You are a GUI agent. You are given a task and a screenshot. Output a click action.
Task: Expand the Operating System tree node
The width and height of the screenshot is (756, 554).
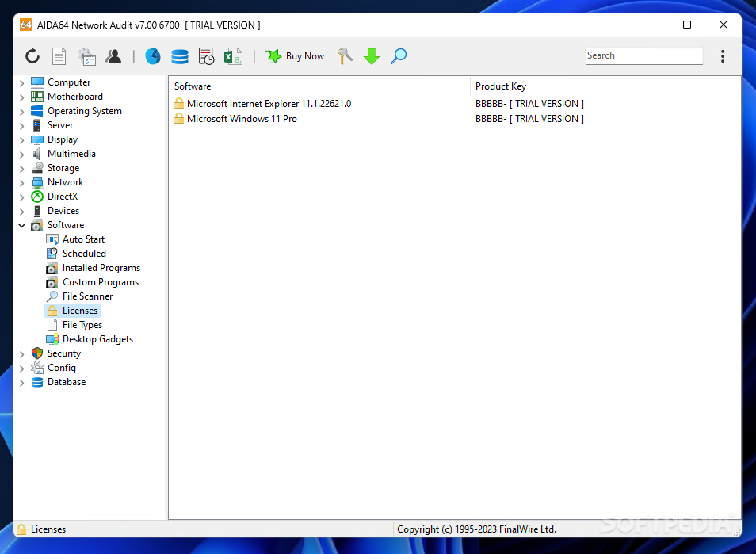pos(21,112)
